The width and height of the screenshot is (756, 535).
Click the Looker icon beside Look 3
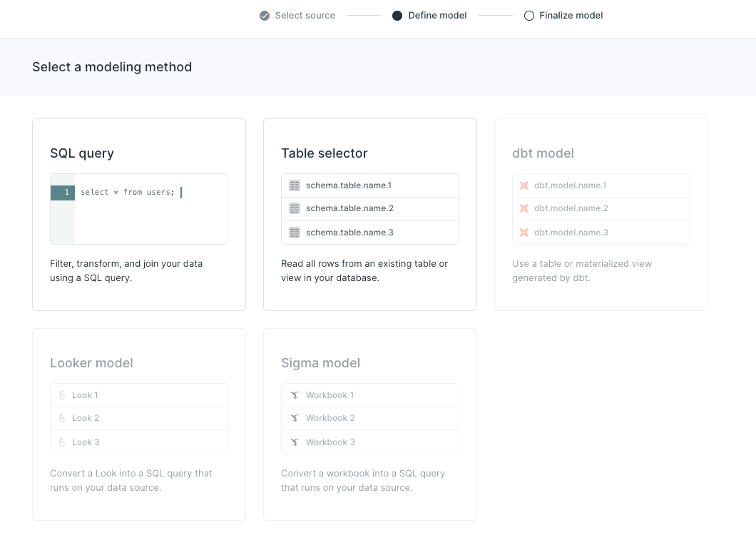click(x=63, y=442)
